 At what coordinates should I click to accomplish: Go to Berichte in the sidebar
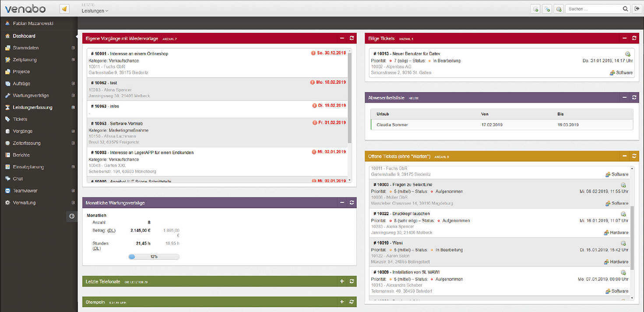click(21, 155)
